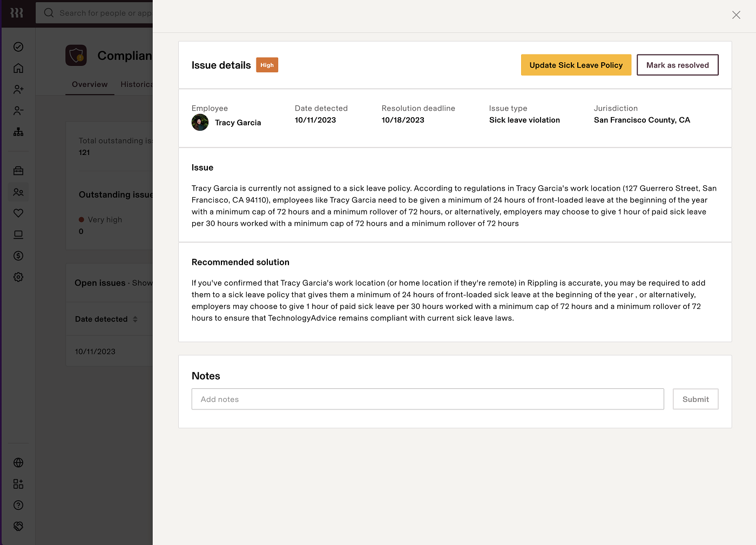Open the heart benefits icon in sidebar

pyautogui.click(x=18, y=213)
